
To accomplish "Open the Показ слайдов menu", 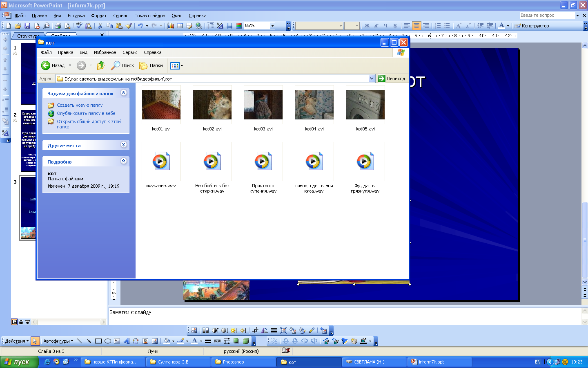I will pyautogui.click(x=150, y=16).
